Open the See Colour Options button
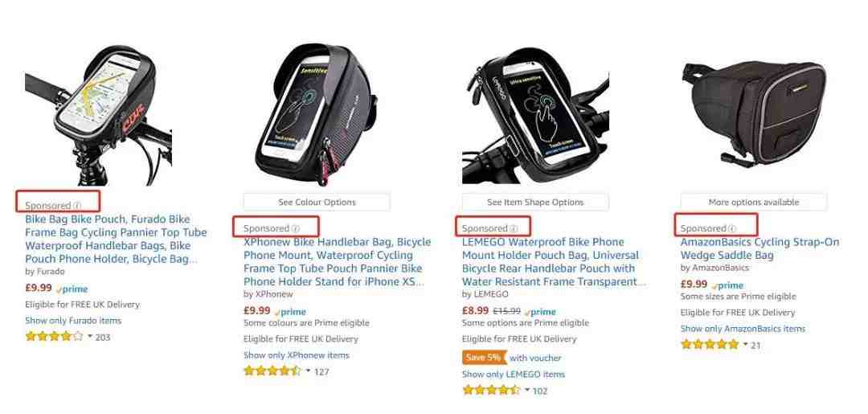 tap(317, 202)
